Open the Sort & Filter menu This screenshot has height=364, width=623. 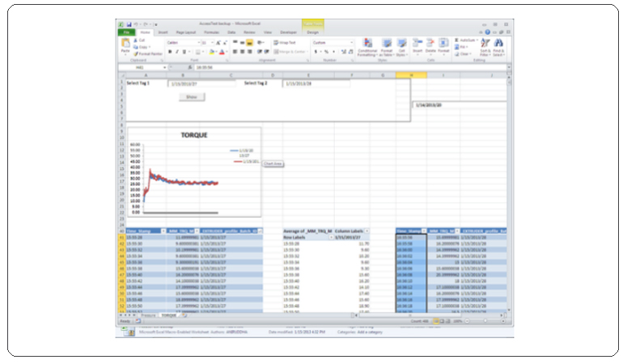click(x=485, y=47)
